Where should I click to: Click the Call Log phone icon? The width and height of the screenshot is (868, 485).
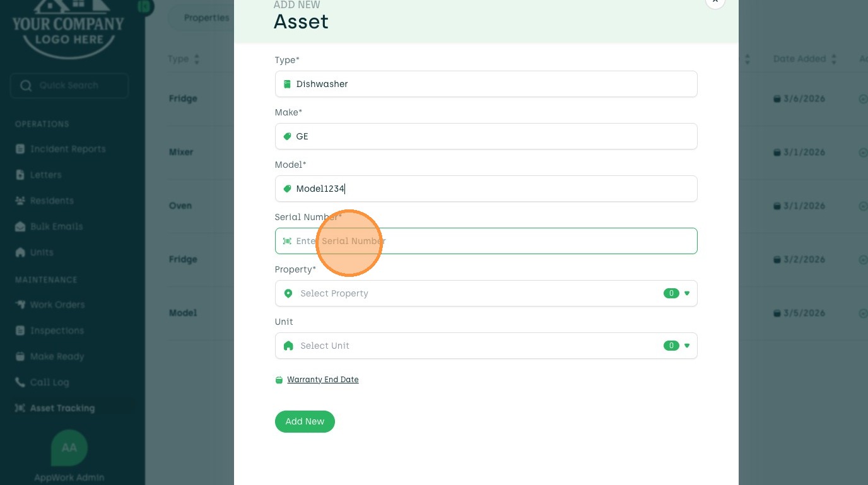pyautogui.click(x=20, y=382)
